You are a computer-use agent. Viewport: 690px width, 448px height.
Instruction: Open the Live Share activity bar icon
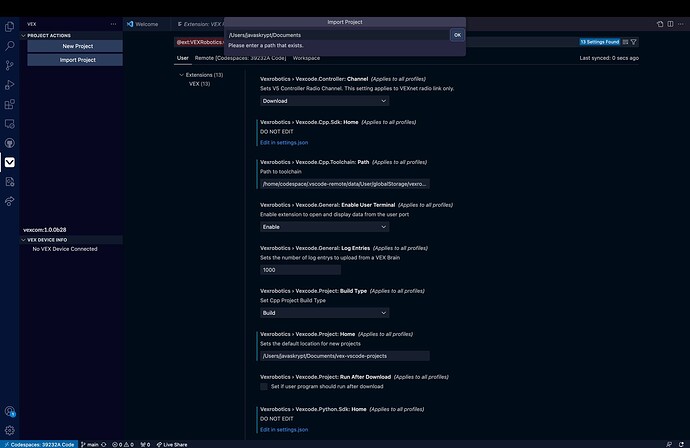[x=9, y=201]
